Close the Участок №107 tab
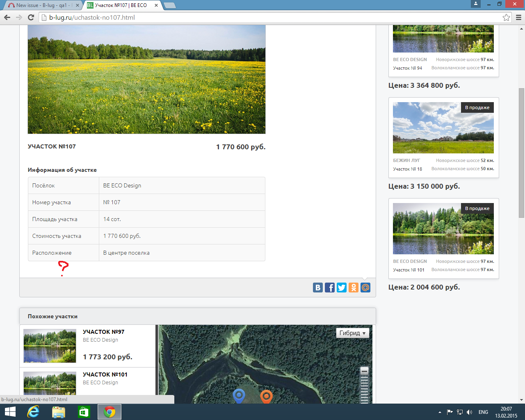525x420 pixels. click(156, 5)
